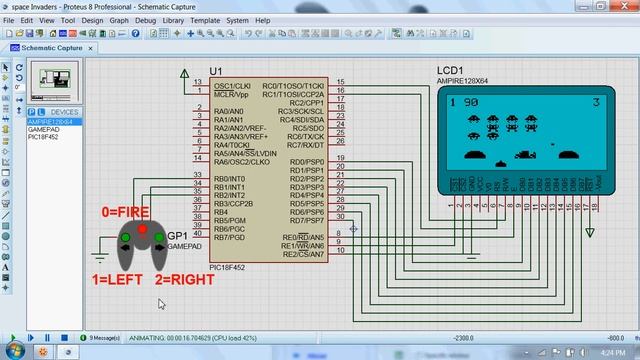Close the Schematic Capture tab
Screen dimensions: 640x360
(90, 48)
